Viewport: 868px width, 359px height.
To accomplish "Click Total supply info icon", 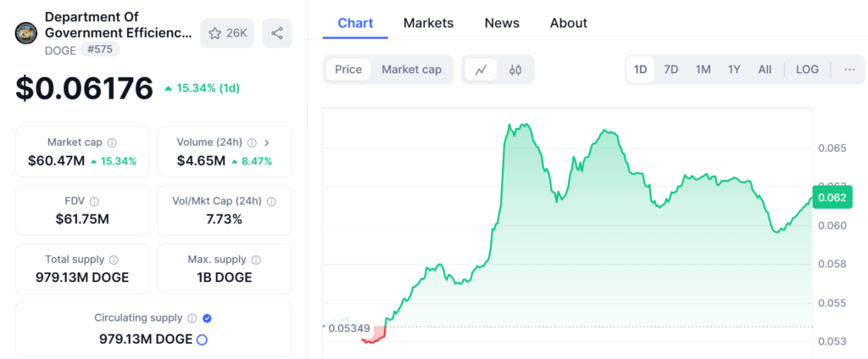I will (x=114, y=260).
